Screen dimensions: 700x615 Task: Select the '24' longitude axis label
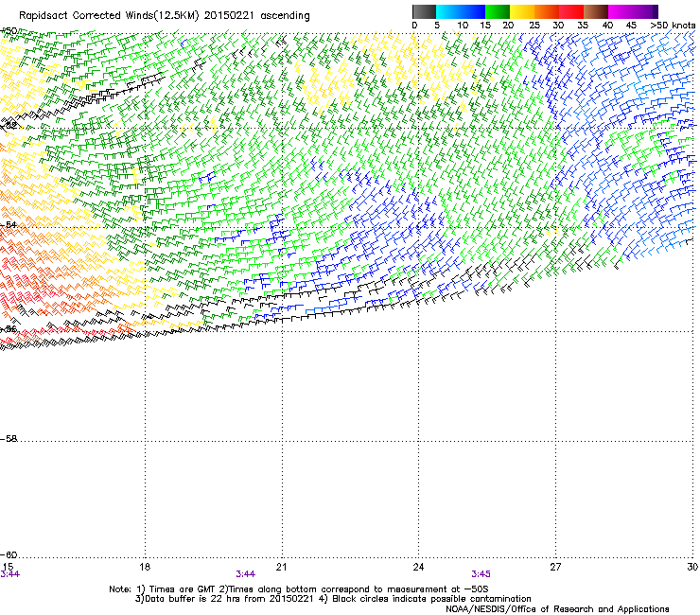418,567
